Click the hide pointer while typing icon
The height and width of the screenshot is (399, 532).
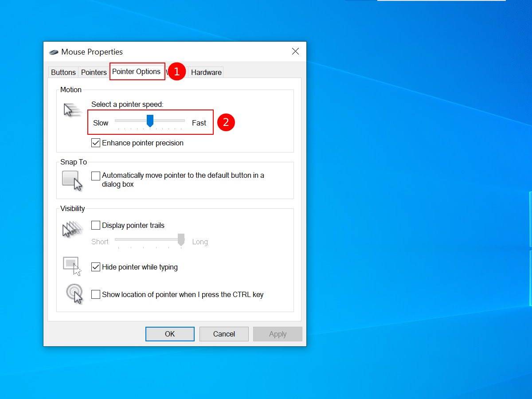[72, 266]
